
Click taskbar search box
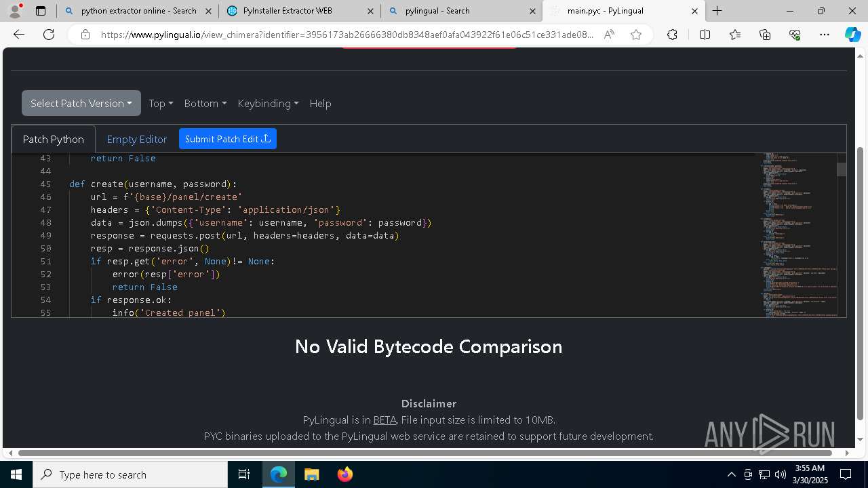point(130,474)
